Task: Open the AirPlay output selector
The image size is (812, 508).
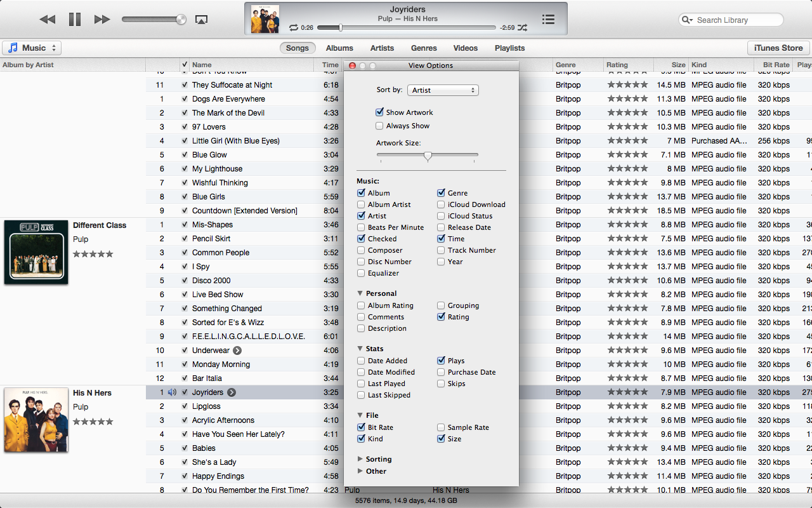Action: tap(201, 20)
